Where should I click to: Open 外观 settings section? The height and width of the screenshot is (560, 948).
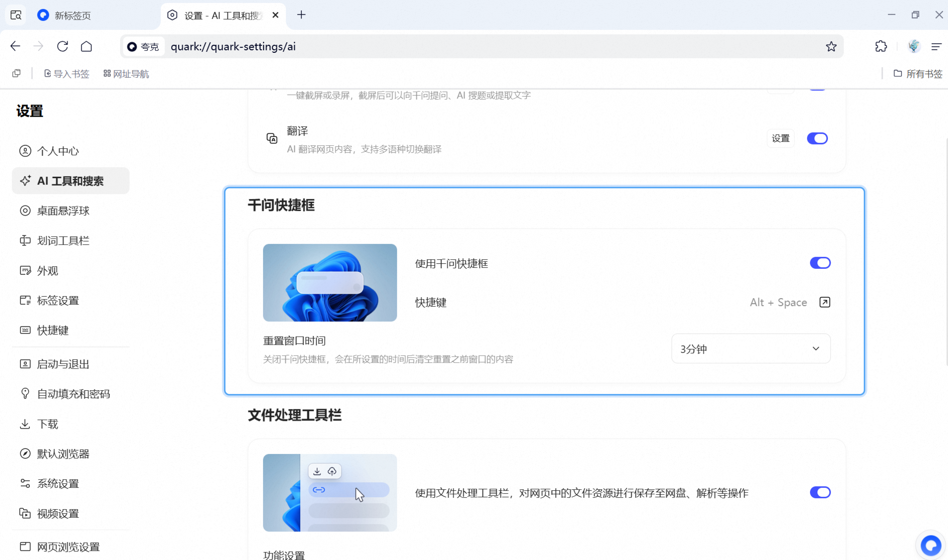(71, 271)
